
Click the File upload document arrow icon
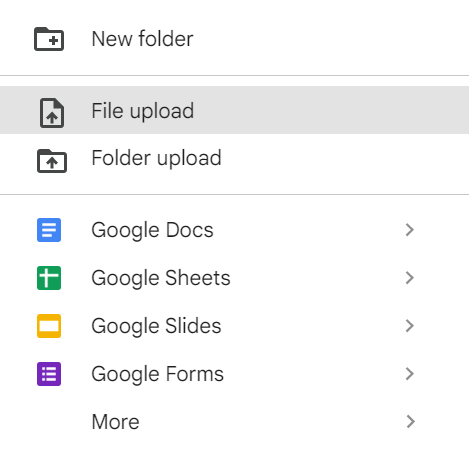(52, 113)
